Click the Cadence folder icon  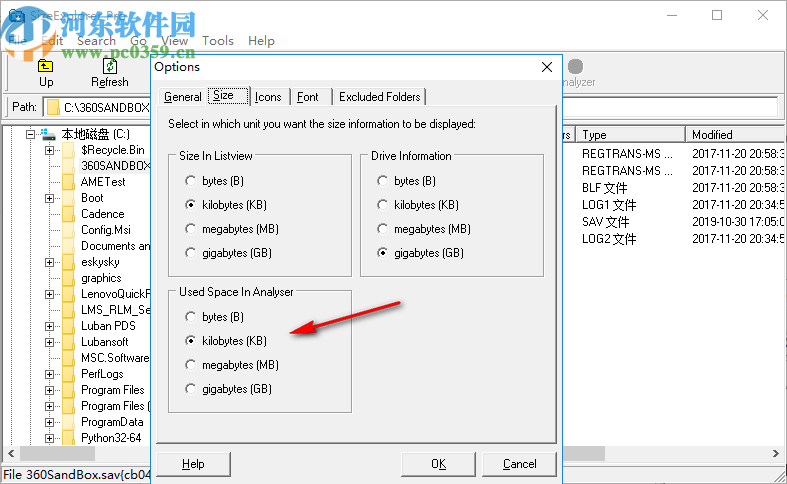coord(69,214)
